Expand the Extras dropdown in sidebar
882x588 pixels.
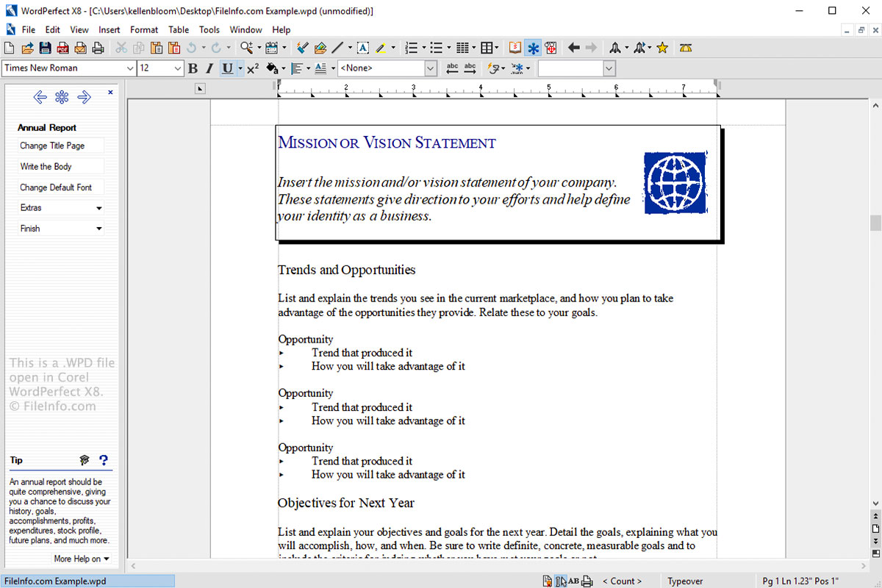point(98,208)
